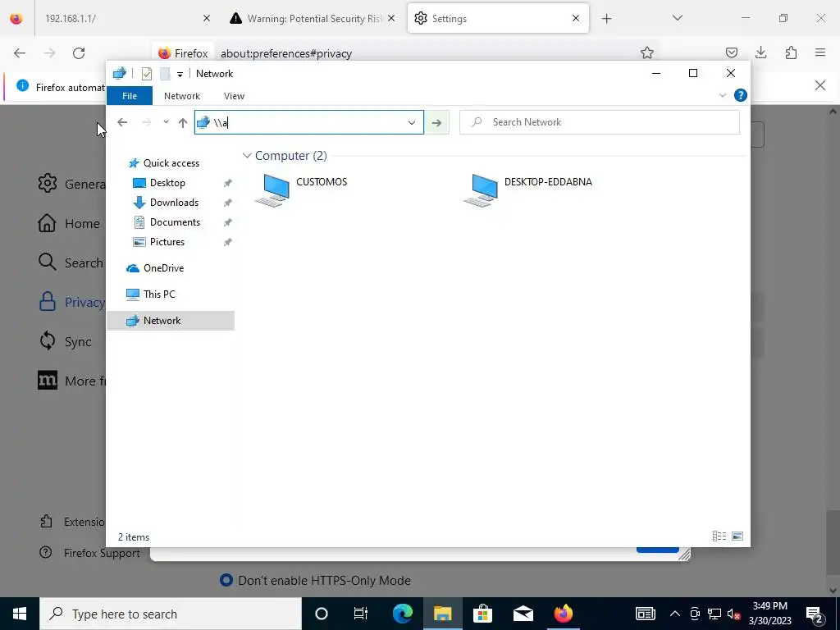Click the Type here to search box
The width and height of the screenshot is (840, 630).
171,614
